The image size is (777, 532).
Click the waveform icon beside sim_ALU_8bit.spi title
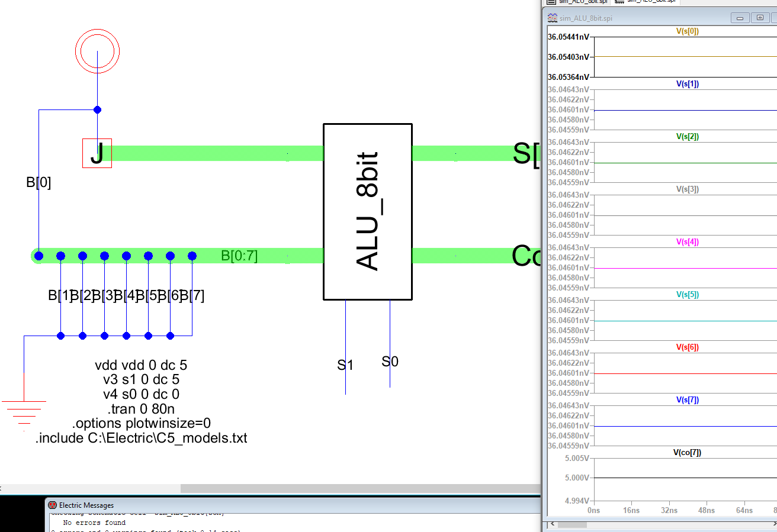click(x=552, y=18)
